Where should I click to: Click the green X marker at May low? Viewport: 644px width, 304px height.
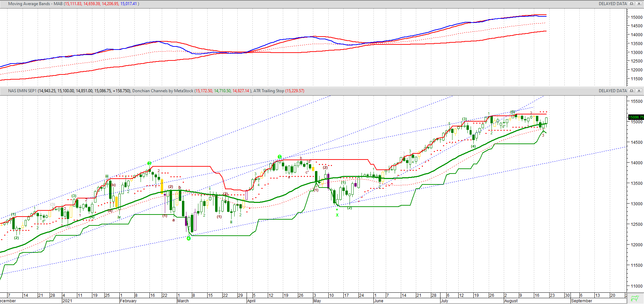(337, 215)
